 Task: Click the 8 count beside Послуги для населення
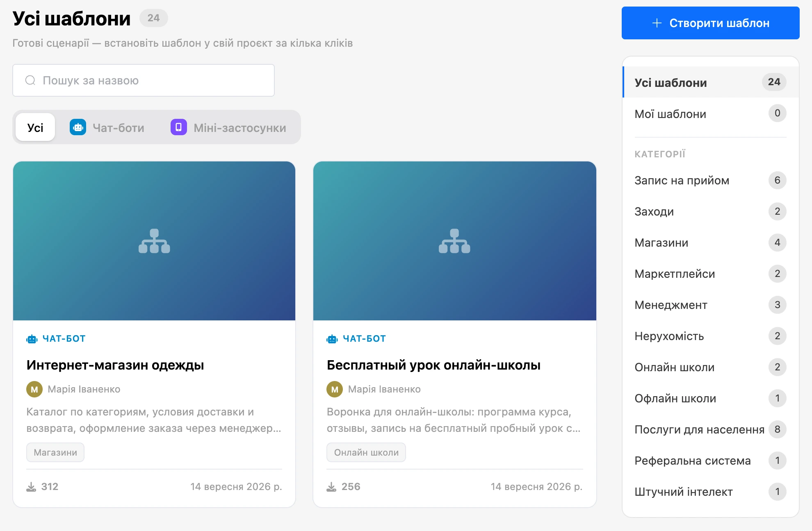777,429
